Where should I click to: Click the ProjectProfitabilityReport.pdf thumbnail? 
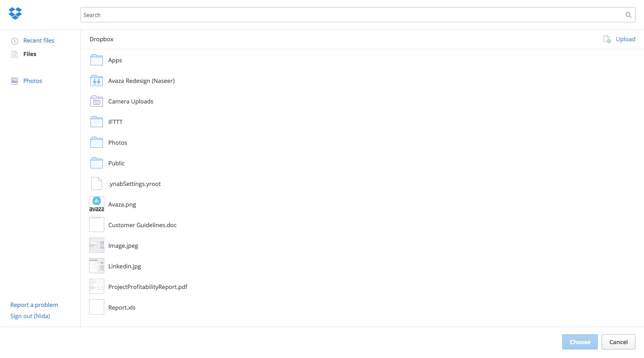click(97, 287)
